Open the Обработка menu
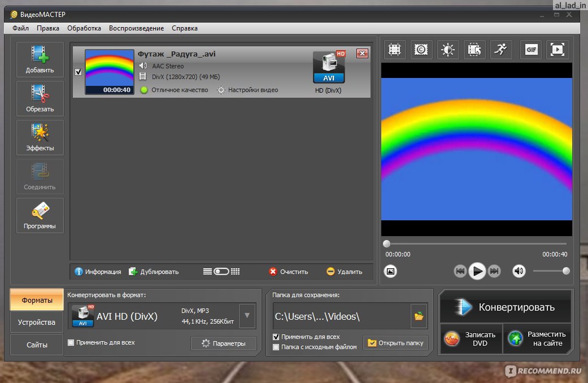Viewport: 588px width, 383px height. (84, 28)
